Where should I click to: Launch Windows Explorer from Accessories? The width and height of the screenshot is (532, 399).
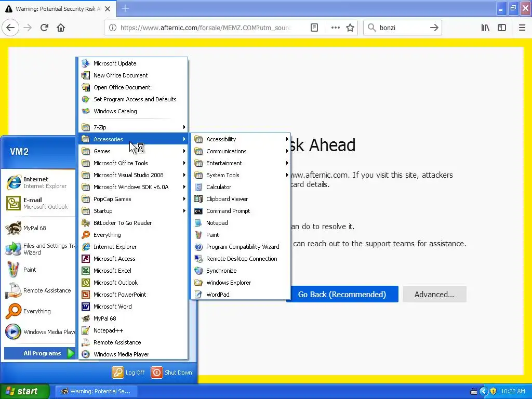(241, 283)
